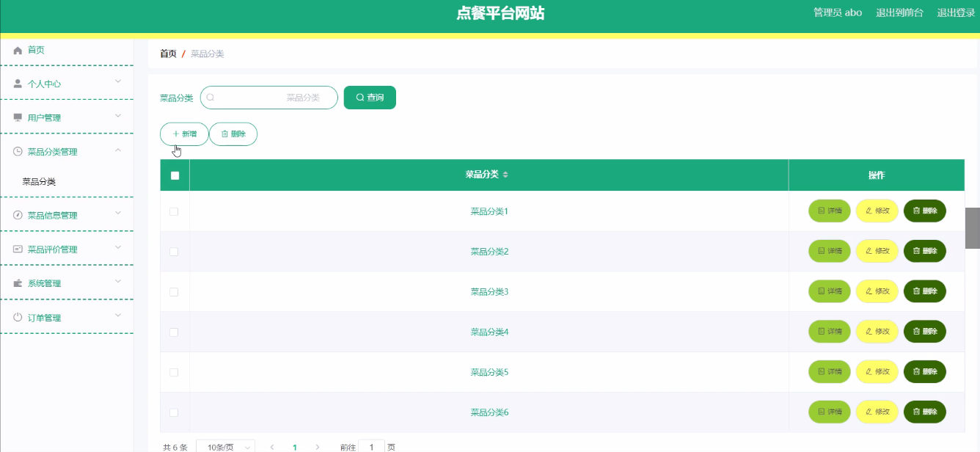Open the 菜品分类 submenu item
The width and height of the screenshot is (980, 452).
point(40,182)
